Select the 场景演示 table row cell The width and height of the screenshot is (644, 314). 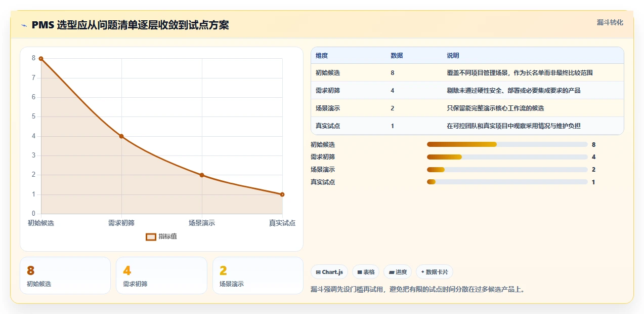(x=328, y=108)
